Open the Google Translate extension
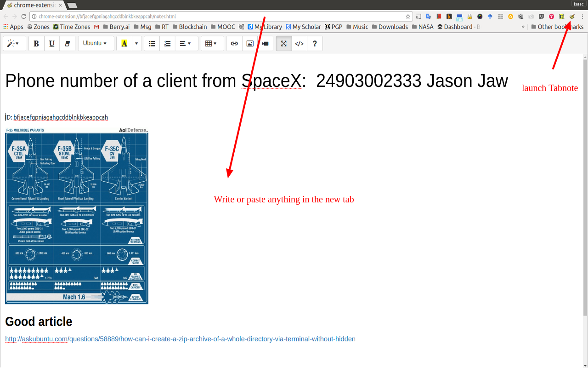Viewport: 588px width, 368px height. [429, 17]
